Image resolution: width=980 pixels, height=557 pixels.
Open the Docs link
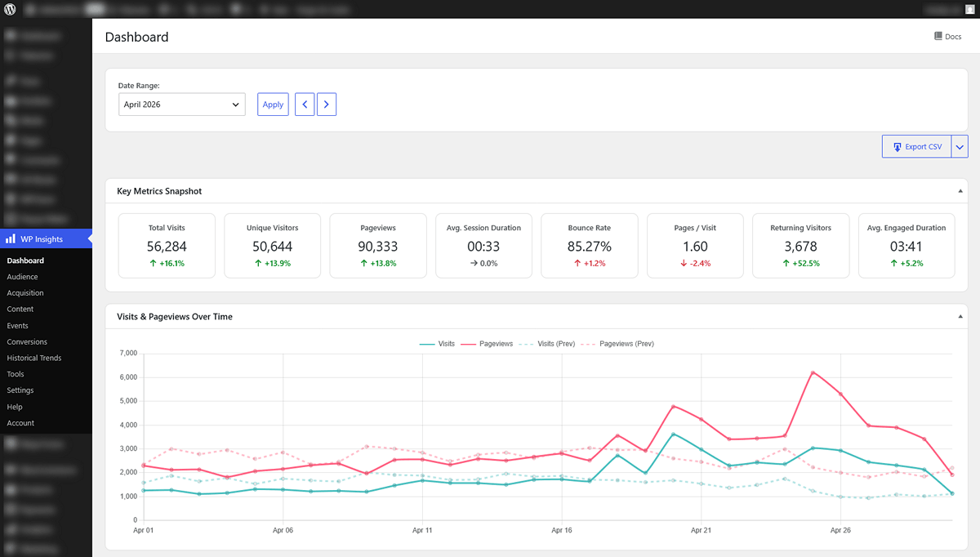click(948, 37)
